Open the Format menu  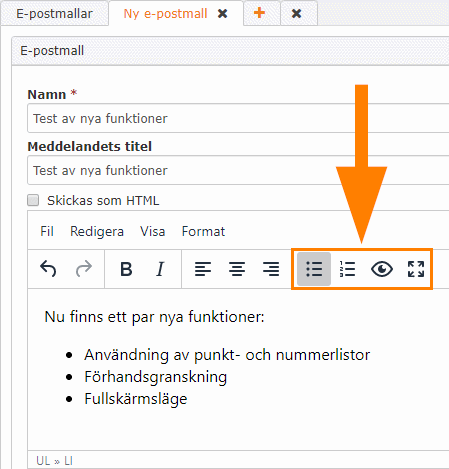pos(203,231)
